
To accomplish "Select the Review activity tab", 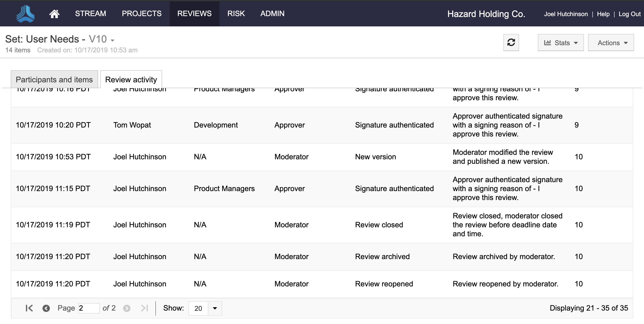I will click(131, 79).
